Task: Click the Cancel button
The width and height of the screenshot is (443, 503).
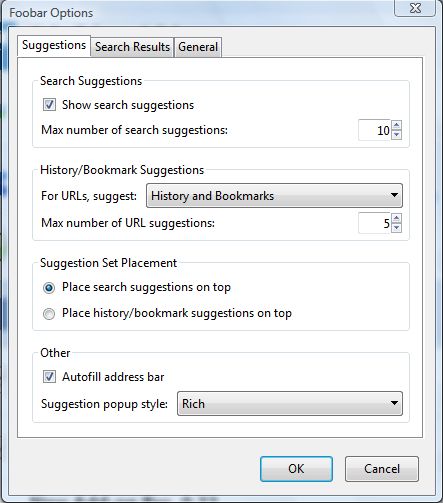Action: point(382,469)
